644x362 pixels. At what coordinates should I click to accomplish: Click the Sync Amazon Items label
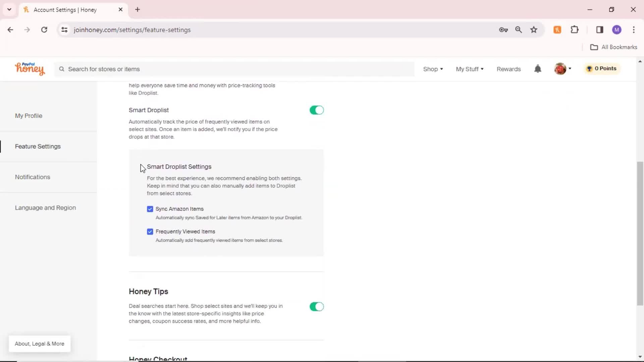(x=179, y=209)
